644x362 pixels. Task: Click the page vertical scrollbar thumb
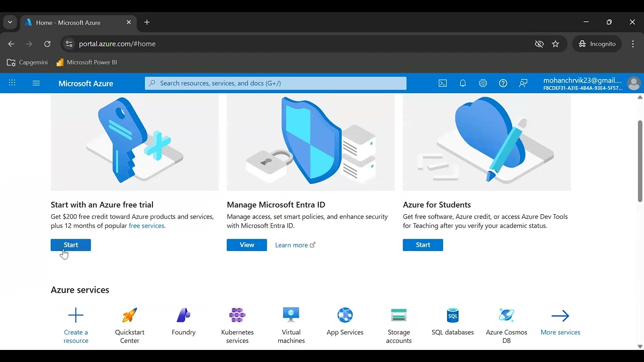tap(640, 161)
